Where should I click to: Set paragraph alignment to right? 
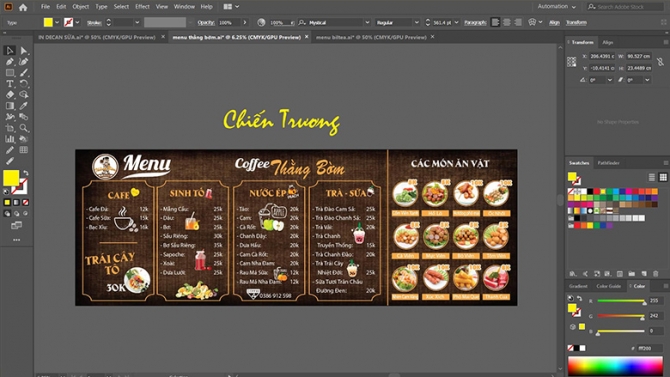518,22
